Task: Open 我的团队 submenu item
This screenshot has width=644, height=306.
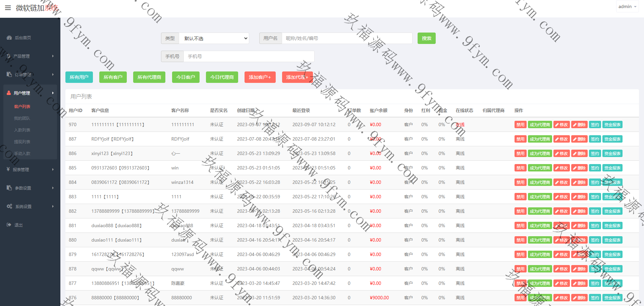Action: (22, 118)
